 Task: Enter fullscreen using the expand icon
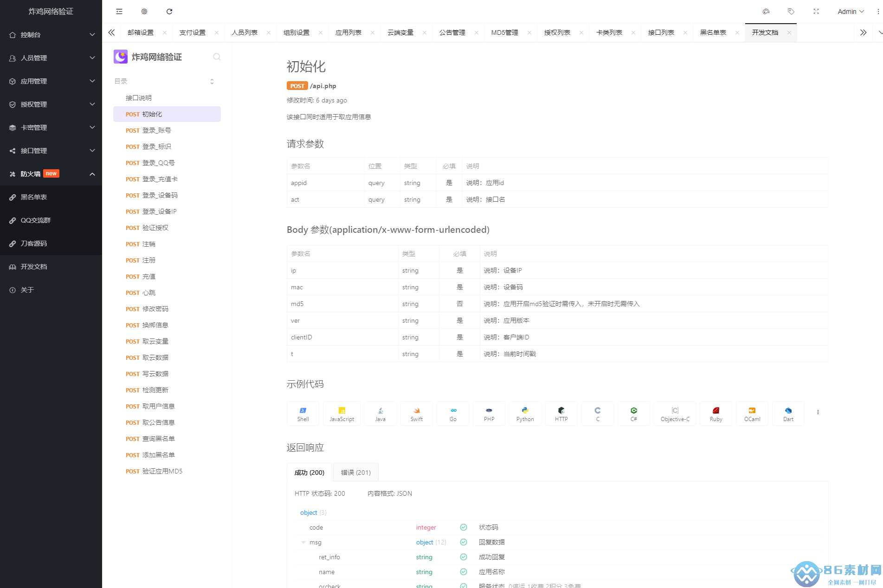coord(816,12)
